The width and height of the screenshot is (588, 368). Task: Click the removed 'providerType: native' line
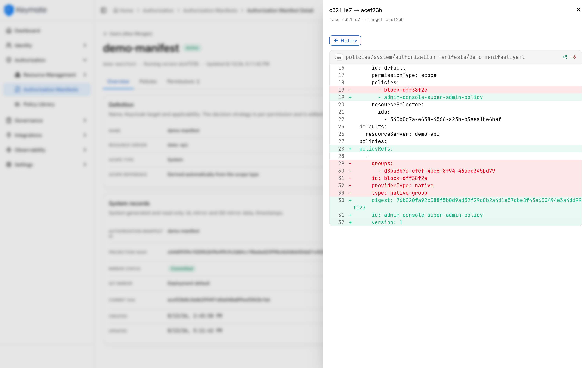[x=456, y=185]
